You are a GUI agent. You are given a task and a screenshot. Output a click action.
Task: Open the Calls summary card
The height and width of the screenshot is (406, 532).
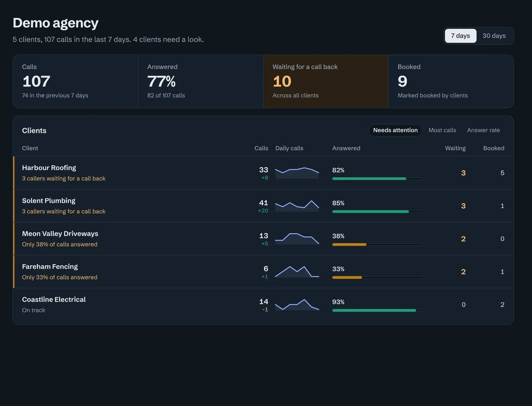click(75, 81)
